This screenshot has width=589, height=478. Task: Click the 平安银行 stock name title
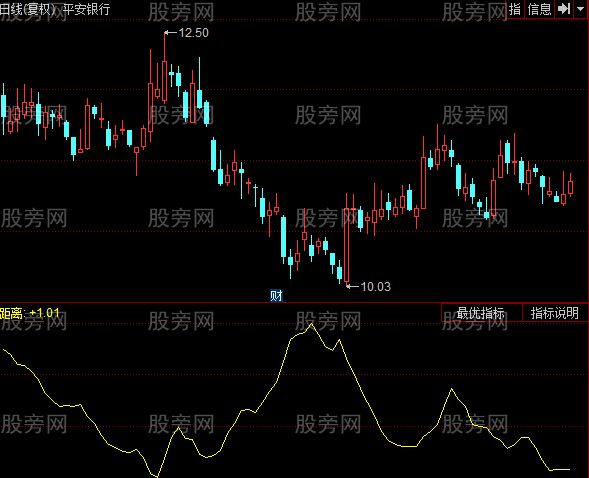pyautogui.click(x=86, y=9)
